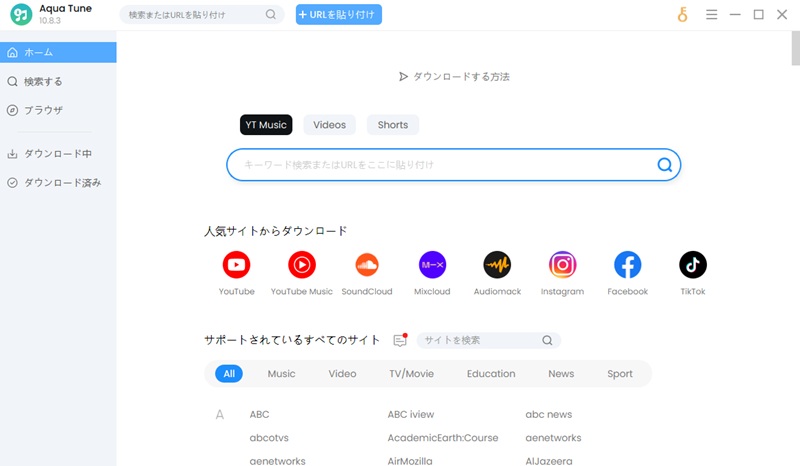This screenshot has width=800, height=466.
Task: Click the Aqua Tune logo icon
Action: click(21, 14)
